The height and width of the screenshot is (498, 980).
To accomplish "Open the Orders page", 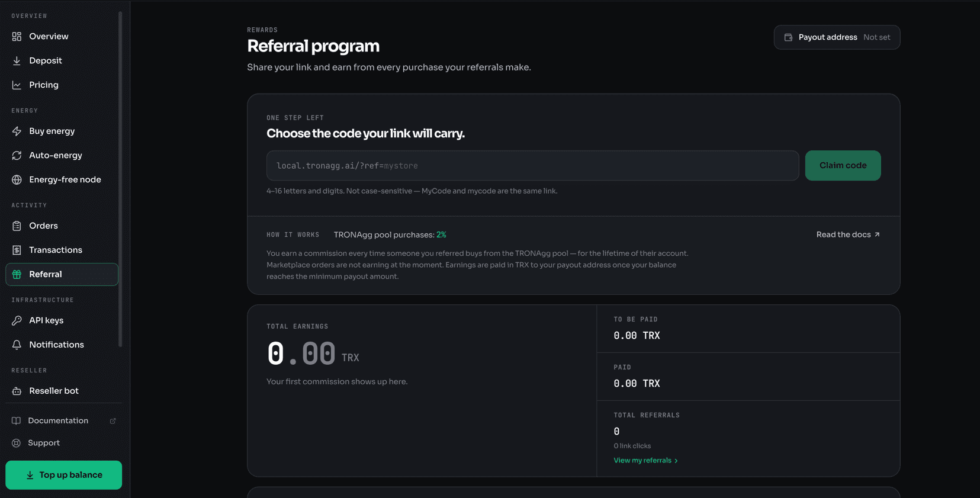I will point(62,226).
